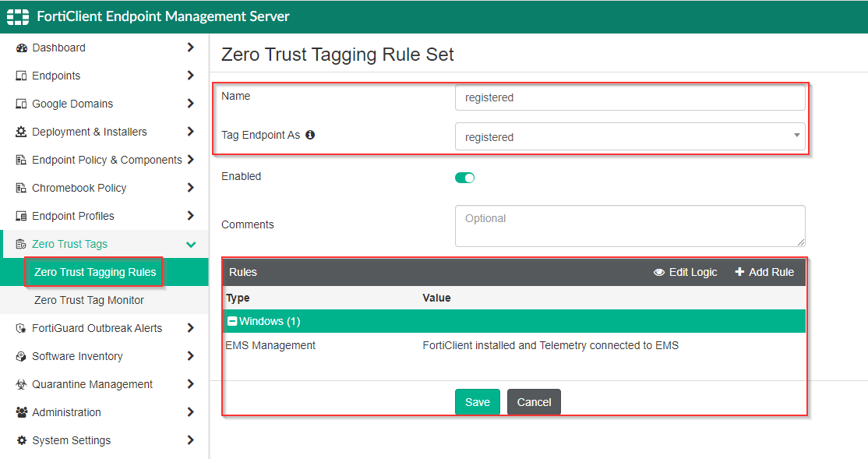This screenshot has height=459, width=868.
Task: Click the info icon beside Tag Endpoint As
Action: (x=309, y=134)
